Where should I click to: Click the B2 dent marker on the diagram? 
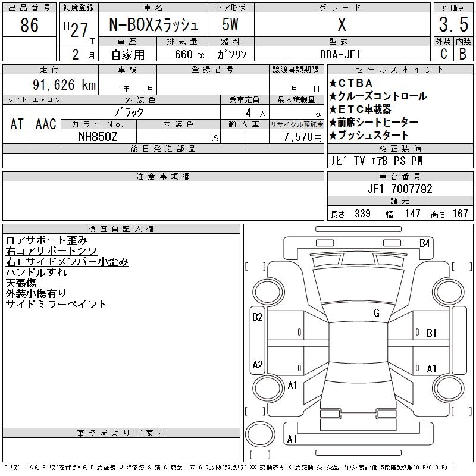coord(257,317)
